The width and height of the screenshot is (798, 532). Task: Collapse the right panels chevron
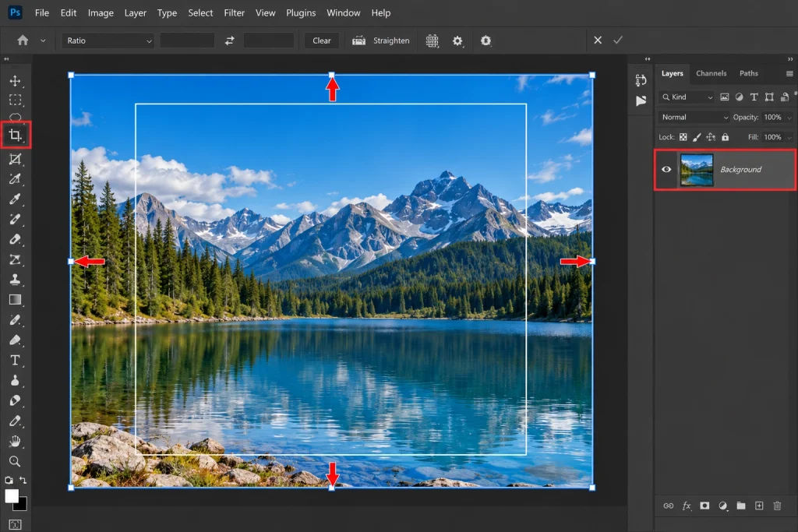point(790,59)
